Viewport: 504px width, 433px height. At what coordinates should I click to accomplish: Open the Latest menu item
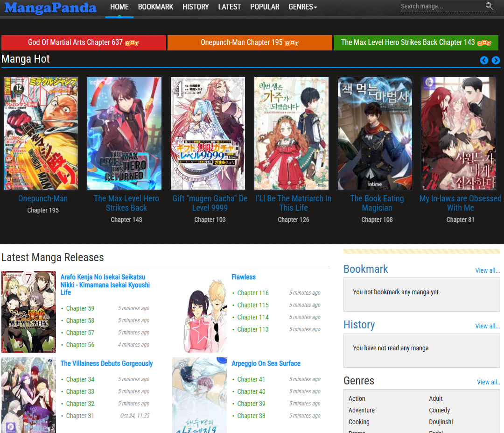point(229,7)
